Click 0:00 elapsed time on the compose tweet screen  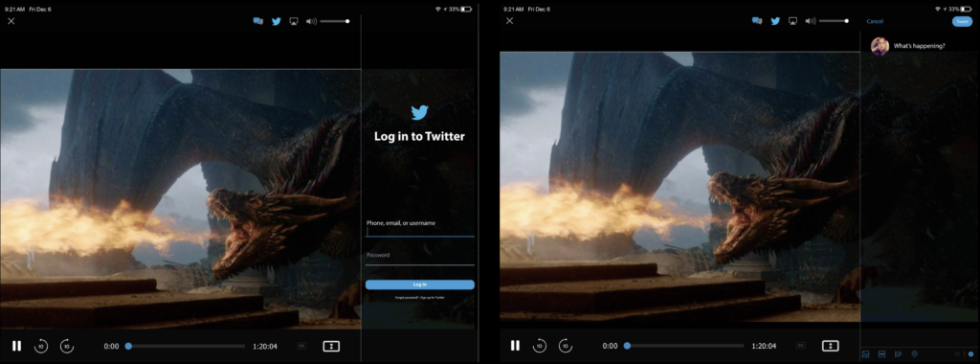(610, 346)
